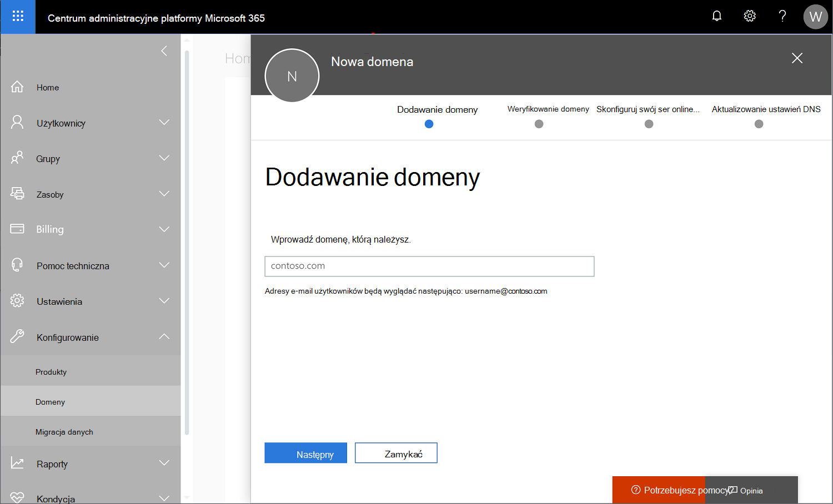Click the Nowa domena N avatar circle

pos(292,75)
